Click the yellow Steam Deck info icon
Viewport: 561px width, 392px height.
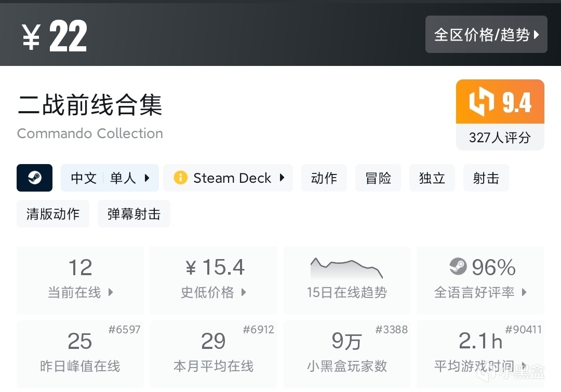point(180,178)
